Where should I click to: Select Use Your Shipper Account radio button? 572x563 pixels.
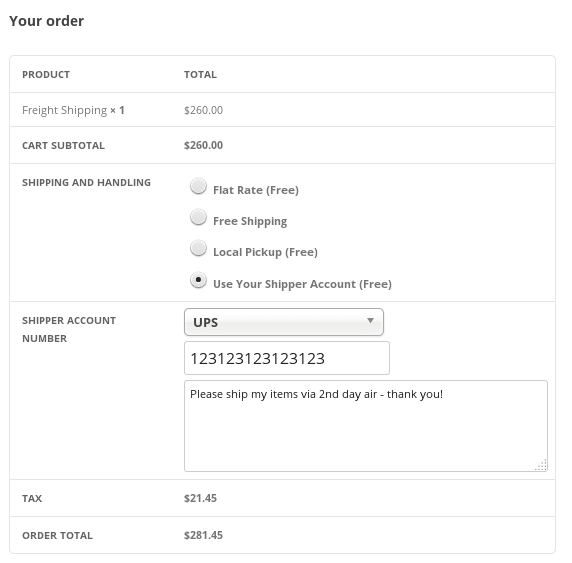pyautogui.click(x=198, y=280)
